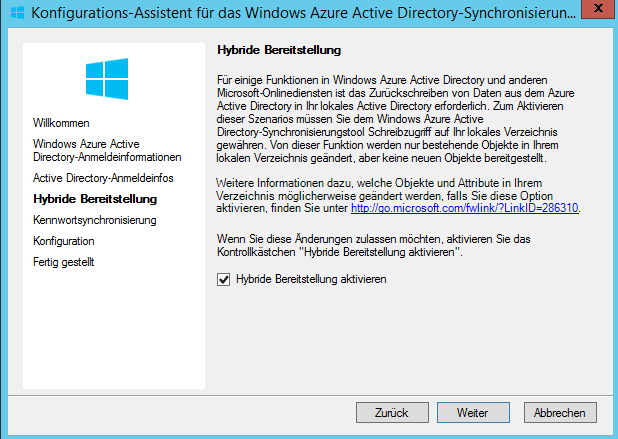
Task: Cancel the wizard with Abbrechen
Action: [x=559, y=412]
